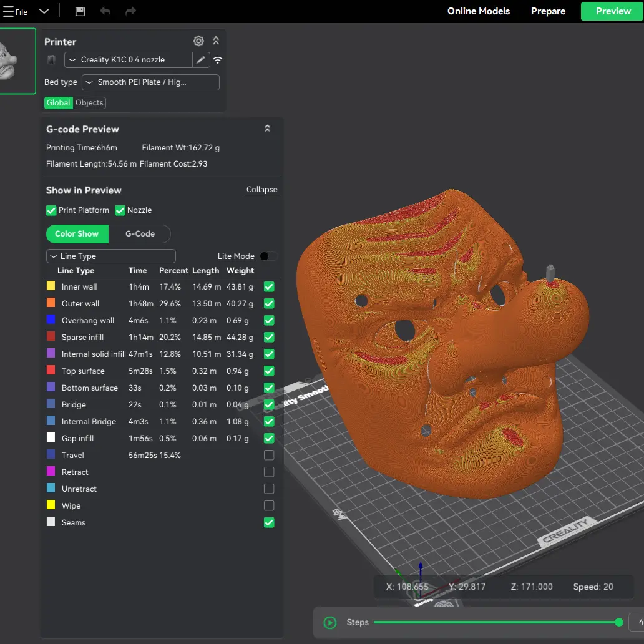
Task: Toggle the Lite Mode switch
Action: [268, 256]
